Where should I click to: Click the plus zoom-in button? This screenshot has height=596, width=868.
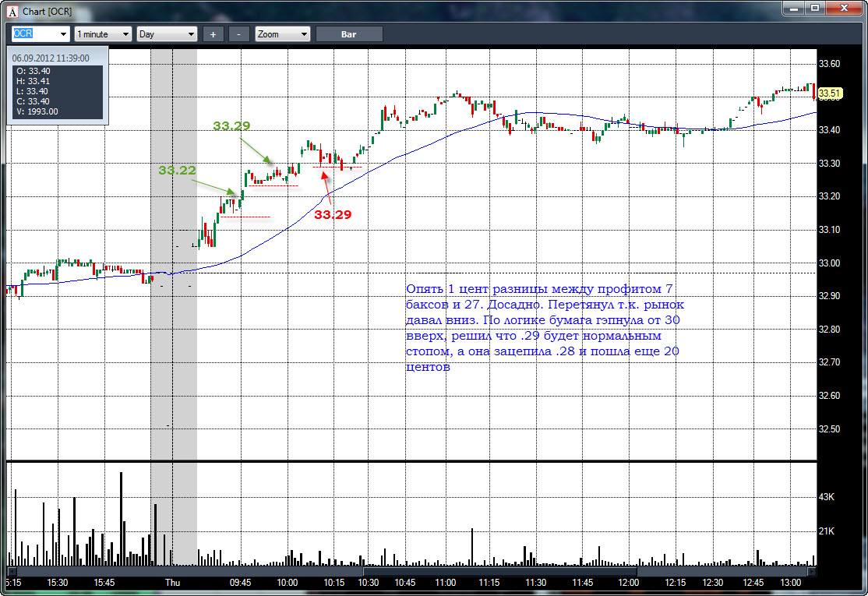[213, 34]
